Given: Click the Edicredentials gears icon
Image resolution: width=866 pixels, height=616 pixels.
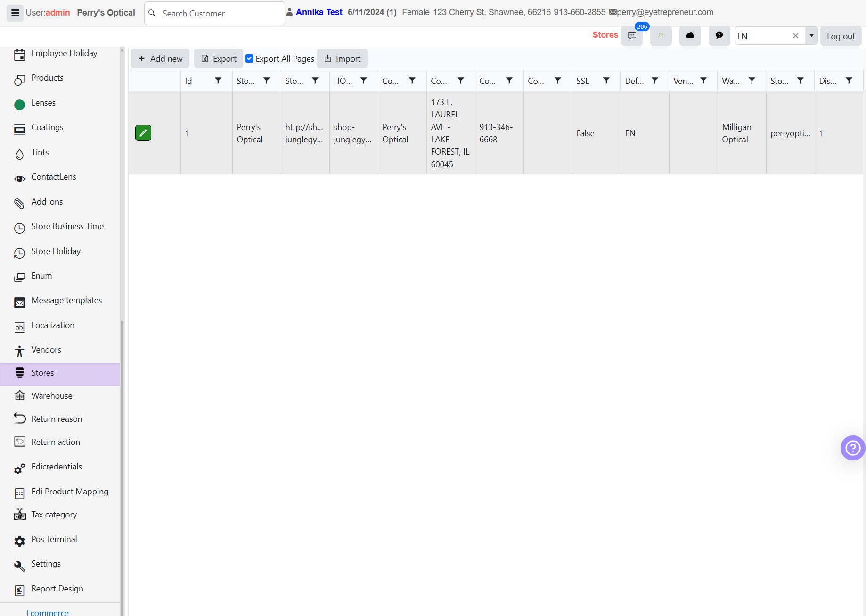Looking at the screenshot, I should pyautogui.click(x=19, y=468).
